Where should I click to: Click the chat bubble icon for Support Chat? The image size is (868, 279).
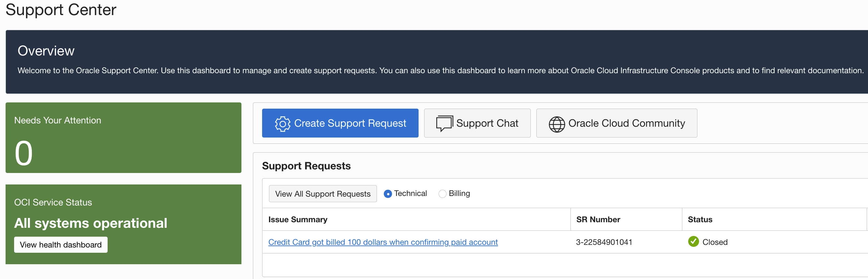444,124
